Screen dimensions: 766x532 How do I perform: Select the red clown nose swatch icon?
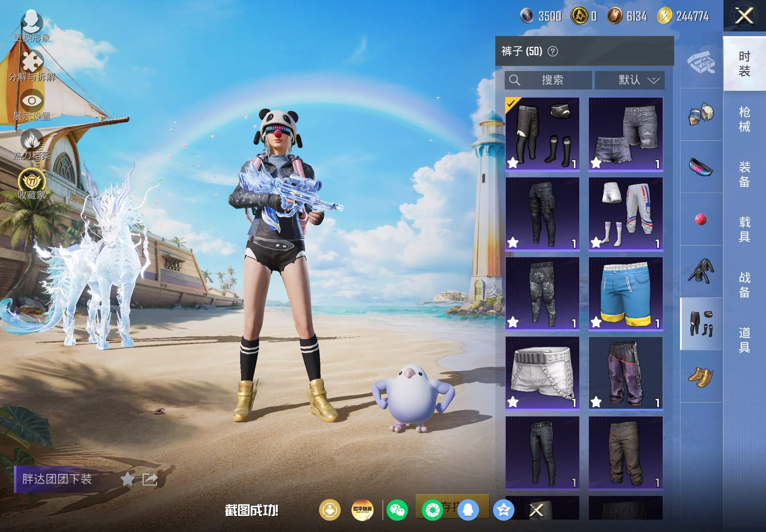(701, 219)
